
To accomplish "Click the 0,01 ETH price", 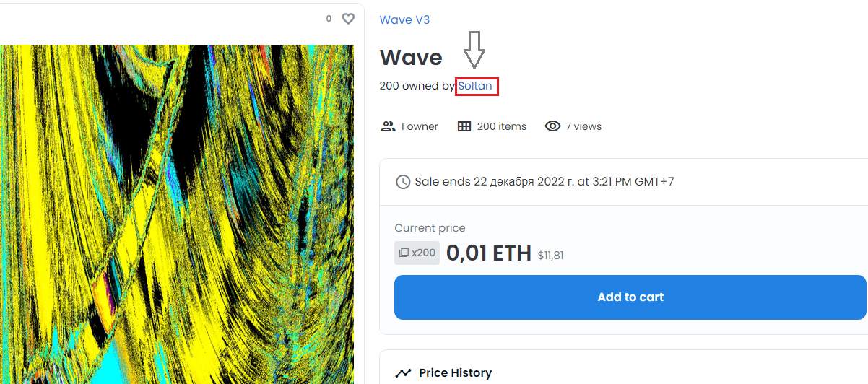I will pyautogui.click(x=489, y=253).
